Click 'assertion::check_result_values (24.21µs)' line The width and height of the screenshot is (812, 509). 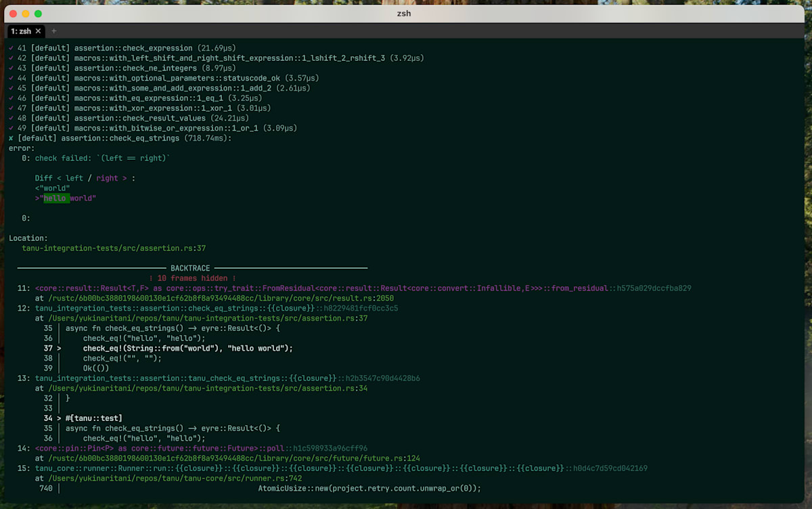coord(129,118)
